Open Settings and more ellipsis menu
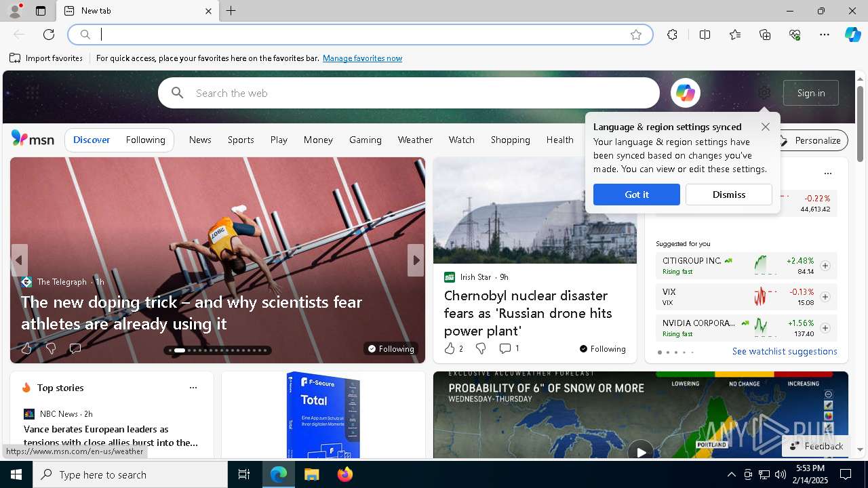The image size is (868, 488). tap(825, 35)
